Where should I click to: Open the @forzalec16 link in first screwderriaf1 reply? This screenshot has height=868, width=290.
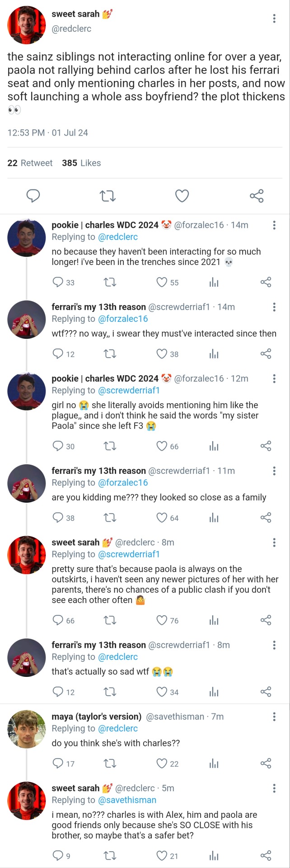[x=123, y=319]
